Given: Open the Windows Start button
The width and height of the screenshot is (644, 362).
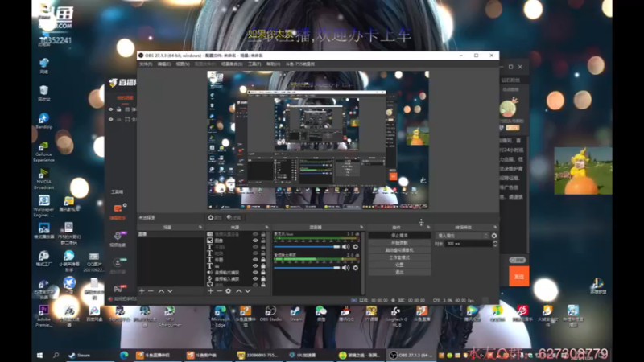Looking at the screenshot, I should [39, 355].
